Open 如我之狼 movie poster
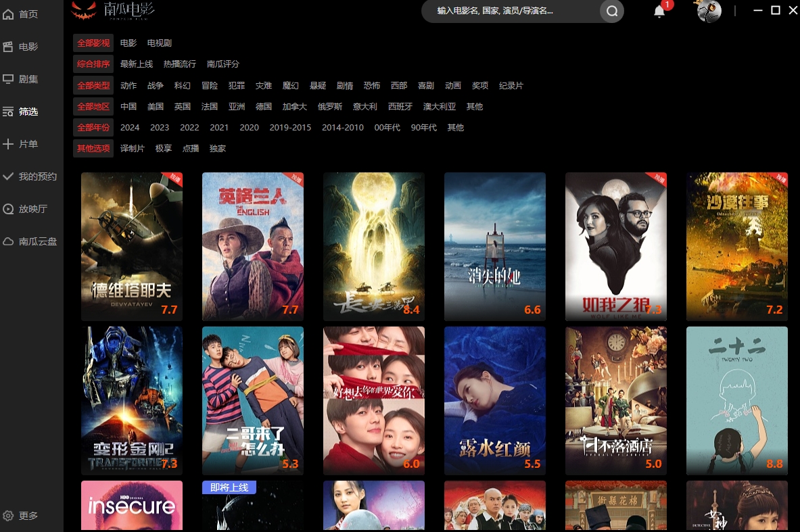The height and width of the screenshot is (532, 800). [616, 246]
